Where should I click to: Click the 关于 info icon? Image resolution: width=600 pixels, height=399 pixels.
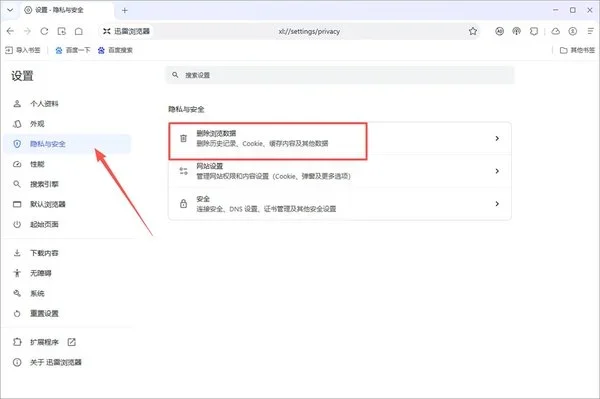click(17, 362)
